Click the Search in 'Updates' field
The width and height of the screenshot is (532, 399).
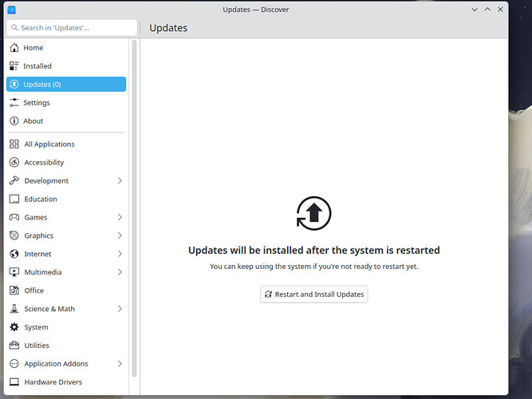point(72,28)
